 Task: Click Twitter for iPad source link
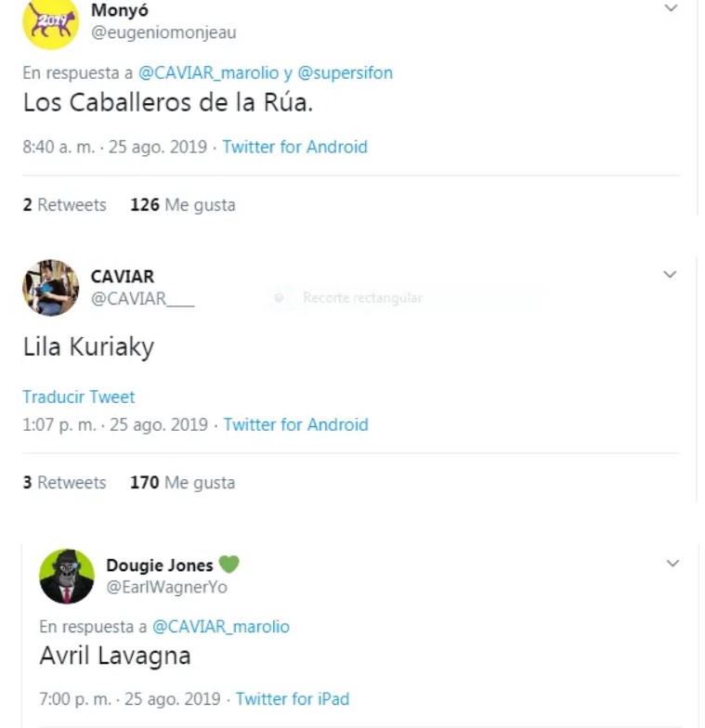click(293, 698)
